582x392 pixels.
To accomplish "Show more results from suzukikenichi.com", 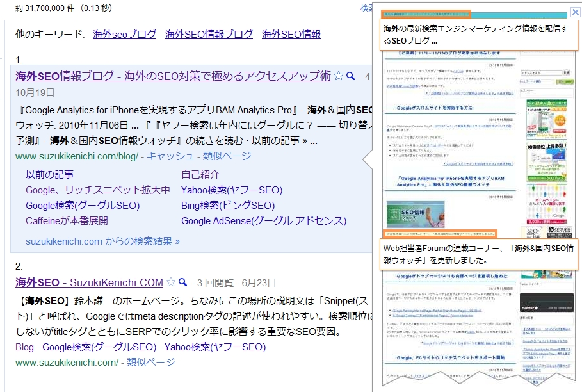I will [x=102, y=241].
